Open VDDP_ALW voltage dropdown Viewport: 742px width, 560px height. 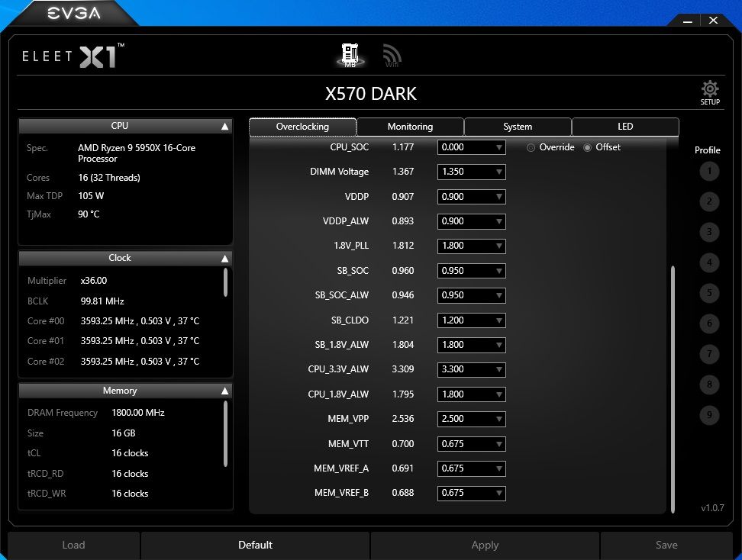click(x=471, y=221)
